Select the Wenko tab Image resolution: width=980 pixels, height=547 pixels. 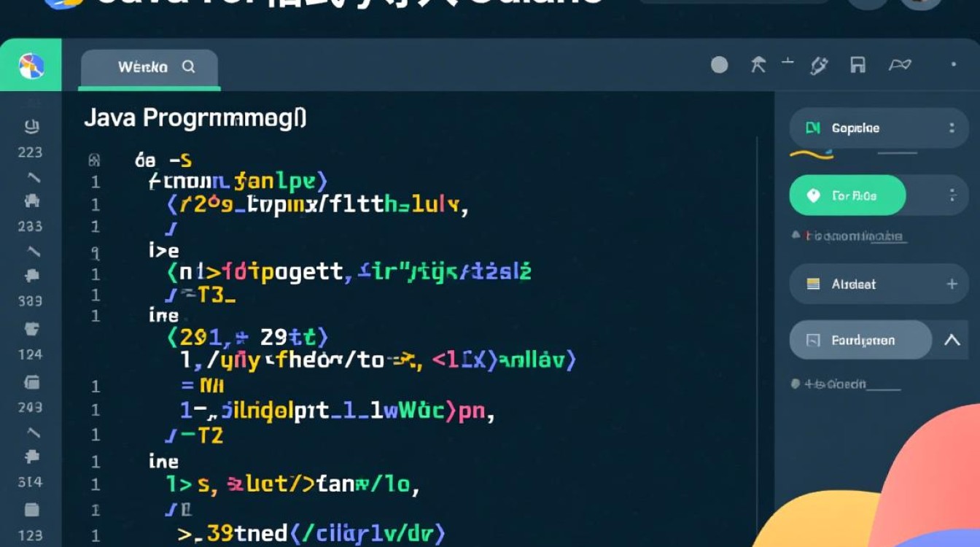click(x=149, y=68)
